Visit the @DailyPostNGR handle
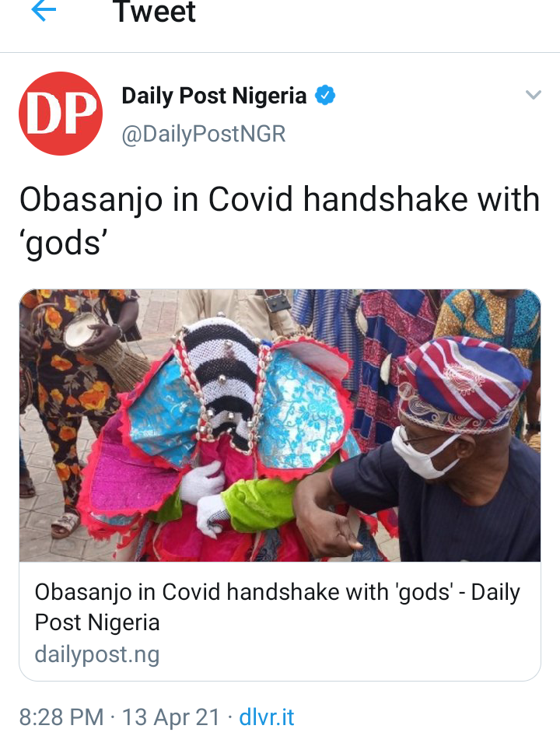 (203, 134)
